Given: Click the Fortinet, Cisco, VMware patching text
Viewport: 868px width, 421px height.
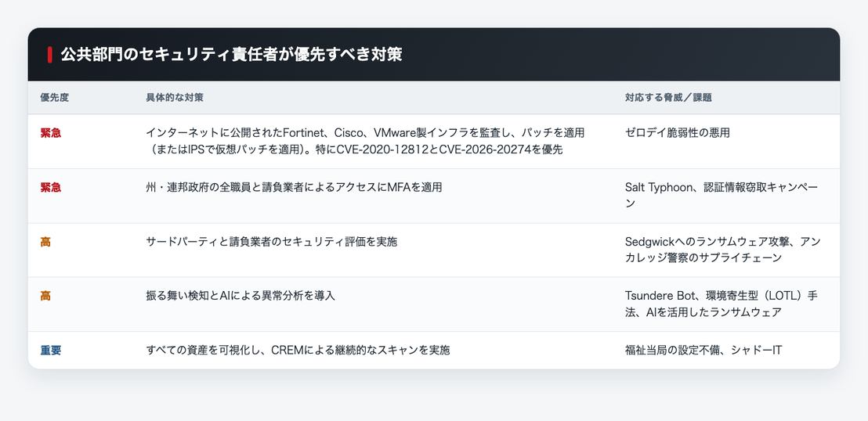Looking at the screenshot, I should (x=365, y=141).
